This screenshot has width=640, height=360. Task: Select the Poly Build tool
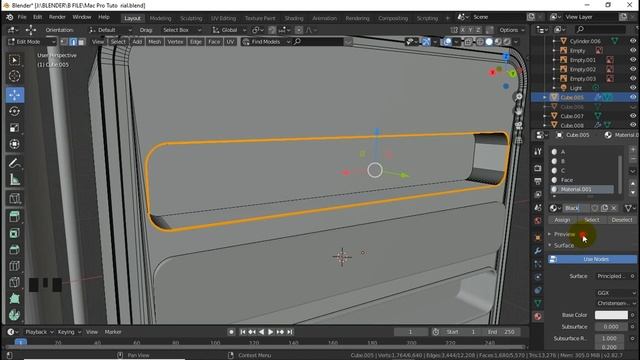pyautogui.click(x=15, y=298)
